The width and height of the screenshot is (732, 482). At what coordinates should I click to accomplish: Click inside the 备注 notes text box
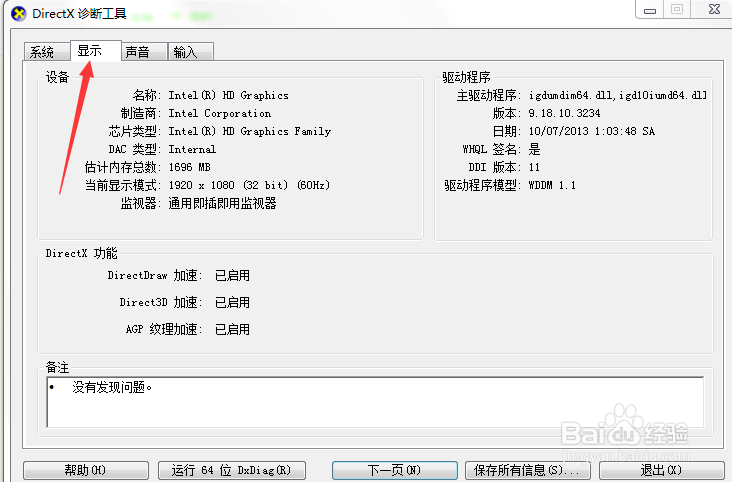click(x=375, y=402)
